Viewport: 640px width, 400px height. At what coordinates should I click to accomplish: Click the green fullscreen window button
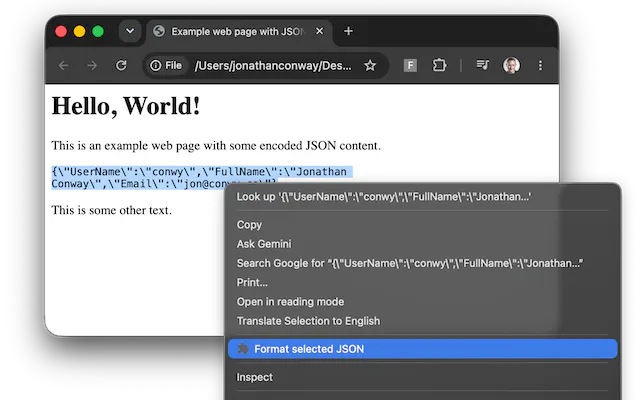[98, 31]
